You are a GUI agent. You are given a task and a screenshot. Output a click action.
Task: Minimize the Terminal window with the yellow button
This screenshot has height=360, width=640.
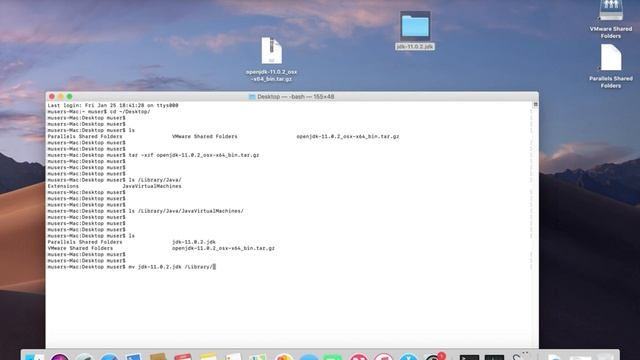(x=61, y=97)
